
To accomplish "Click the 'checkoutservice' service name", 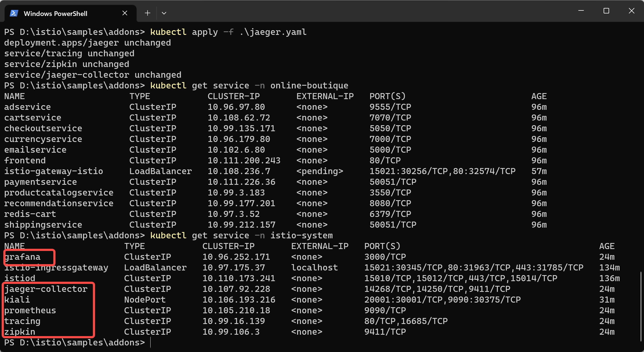I will (x=43, y=128).
